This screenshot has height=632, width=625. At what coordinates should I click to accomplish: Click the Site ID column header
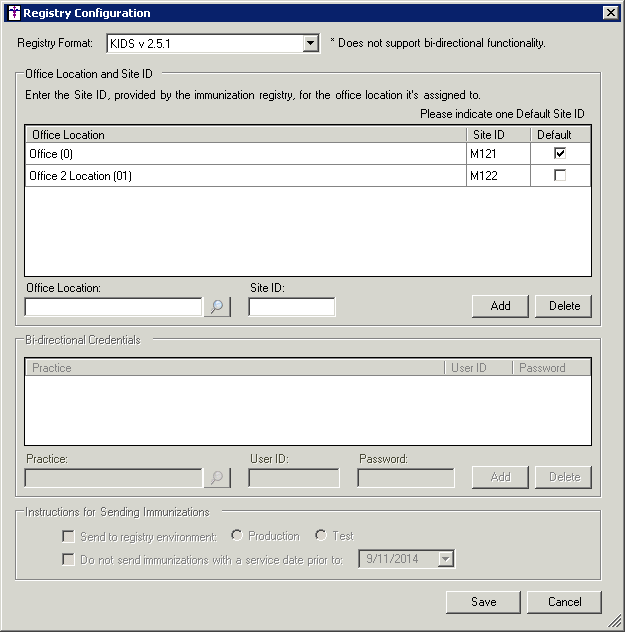click(497, 134)
